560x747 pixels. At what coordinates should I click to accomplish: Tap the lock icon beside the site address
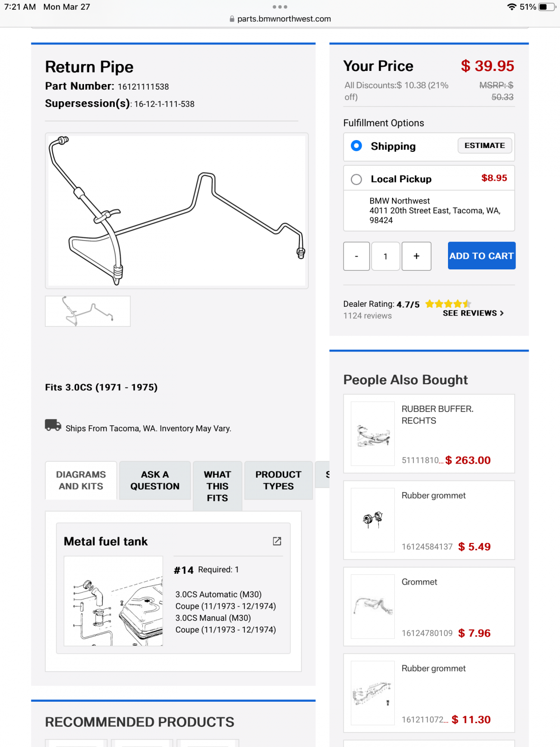click(232, 19)
